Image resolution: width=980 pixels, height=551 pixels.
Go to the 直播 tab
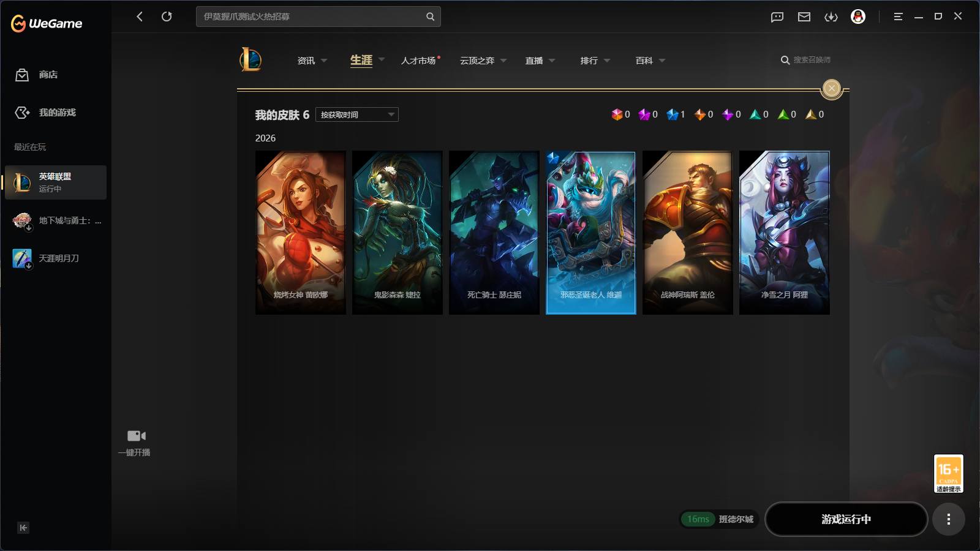(x=534, y=61)
